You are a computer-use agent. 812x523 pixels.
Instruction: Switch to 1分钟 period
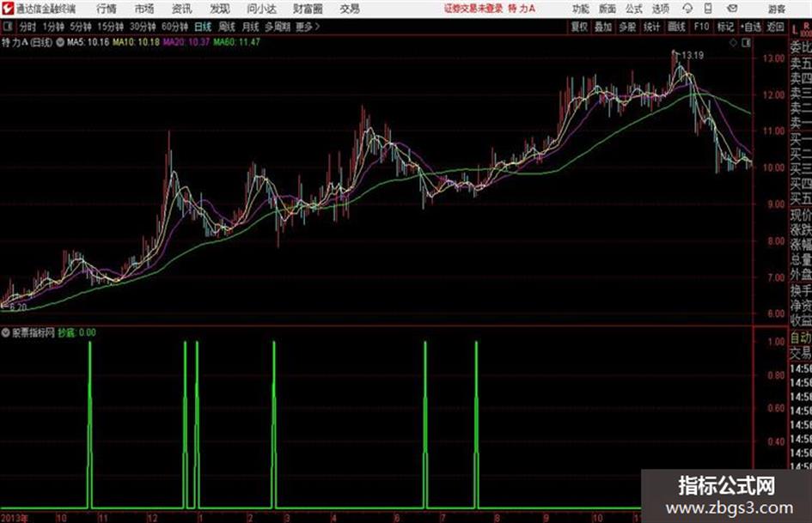point(53,27)
